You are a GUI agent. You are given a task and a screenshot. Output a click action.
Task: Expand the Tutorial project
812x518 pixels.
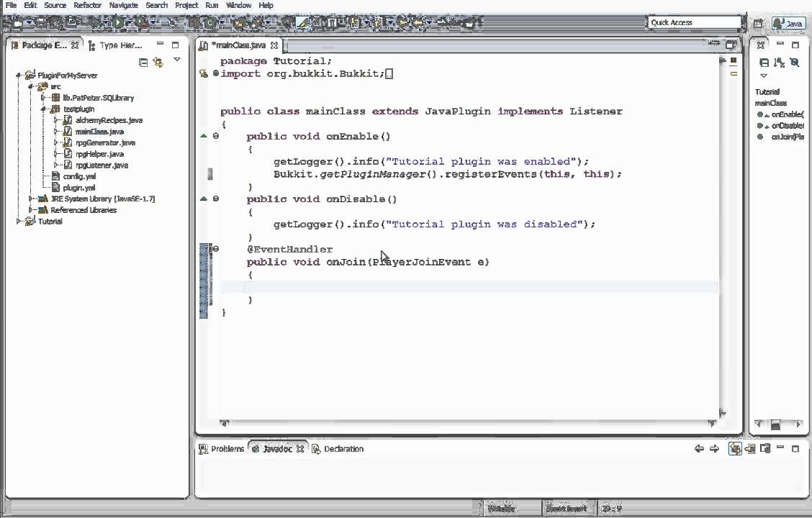click(x=19, y=222)
